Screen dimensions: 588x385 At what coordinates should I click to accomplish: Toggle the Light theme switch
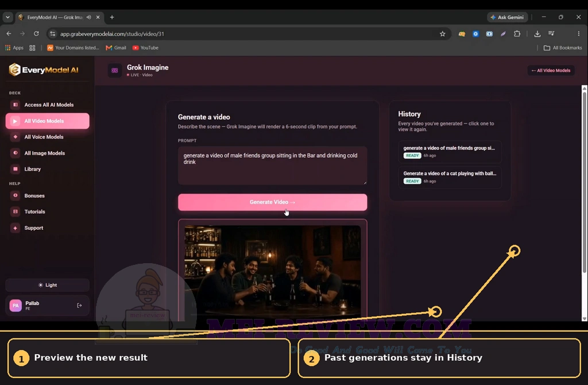click(47, 285)
